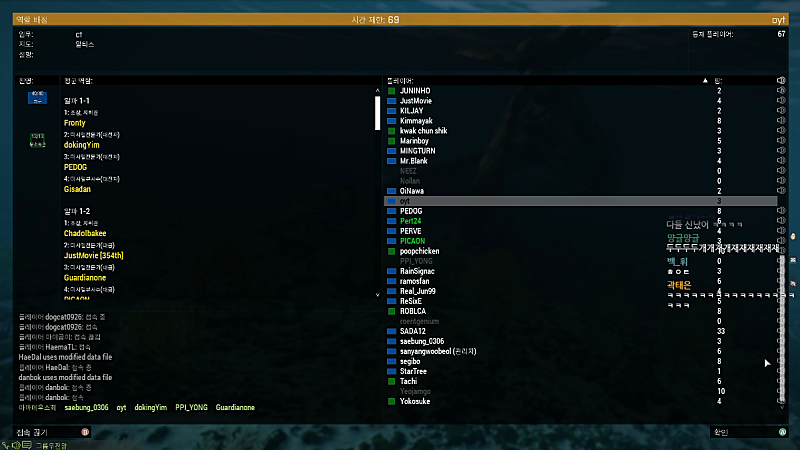Toggle mute speaker for Nollan
The width and height of the screenshot is (800, 450).
(781, 181)
